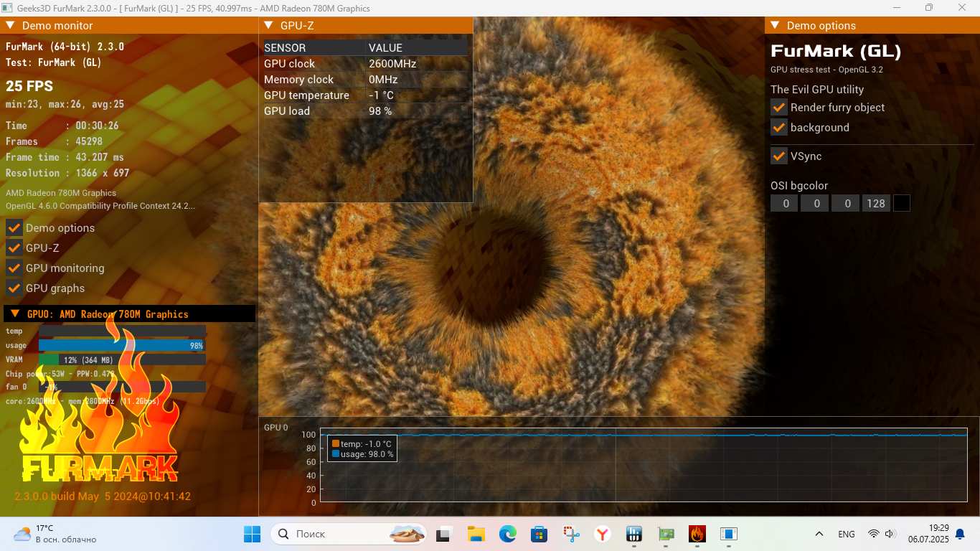Click the OSI bgcolor red value field
The width and height of the screenshot is (980, 551).
pos(785,204)
